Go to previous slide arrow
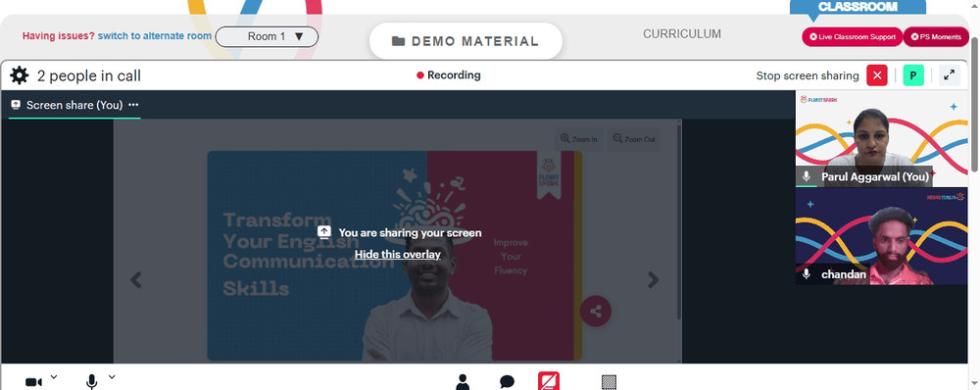The height and width of the screenshot is (390, 980). click(x=135, y=280)
